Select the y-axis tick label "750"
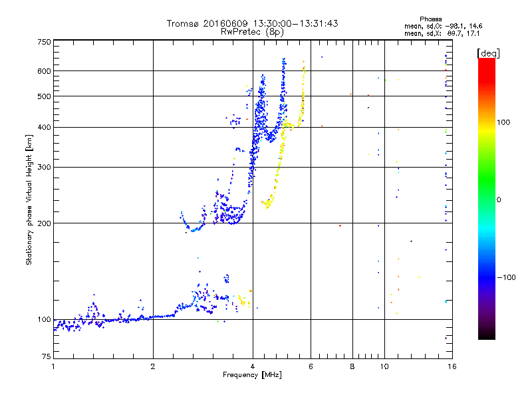The height and width of the screenshot is (399, 532). pos(44,42)
